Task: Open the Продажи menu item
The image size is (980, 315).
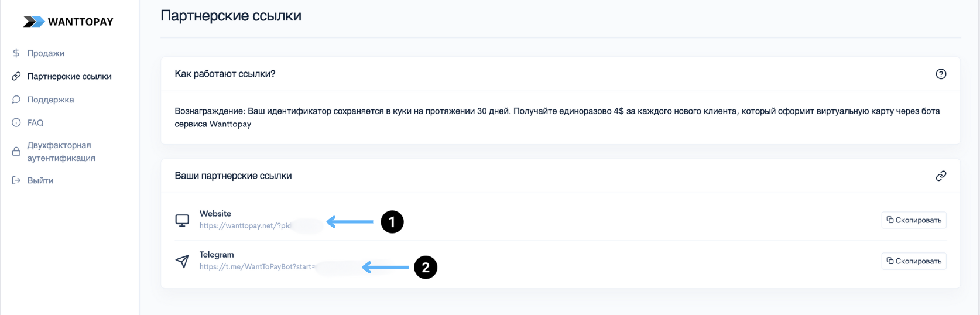Action: tap(46, 53)
